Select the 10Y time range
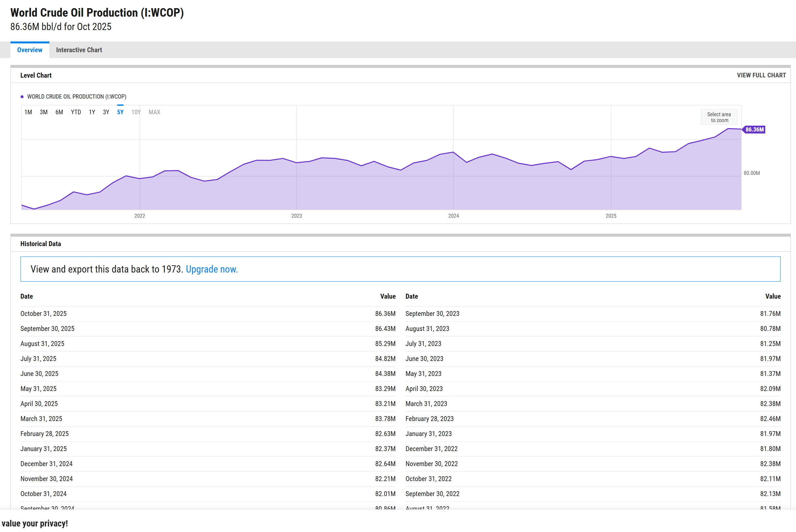The width and height of the screenshot is (796, 532). 136,112
